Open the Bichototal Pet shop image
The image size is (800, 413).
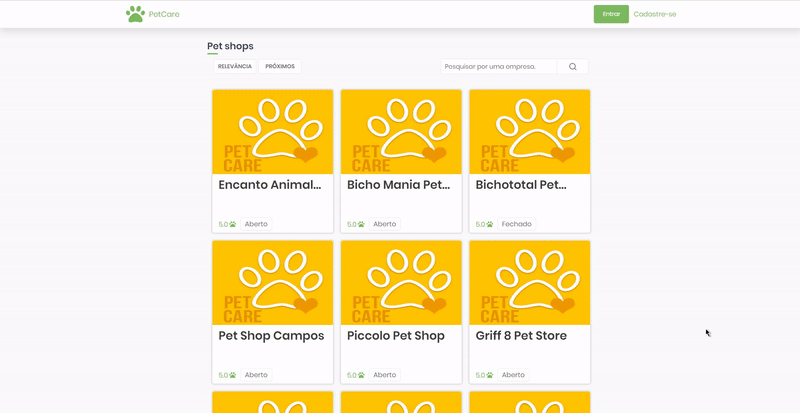click(530, 132)
